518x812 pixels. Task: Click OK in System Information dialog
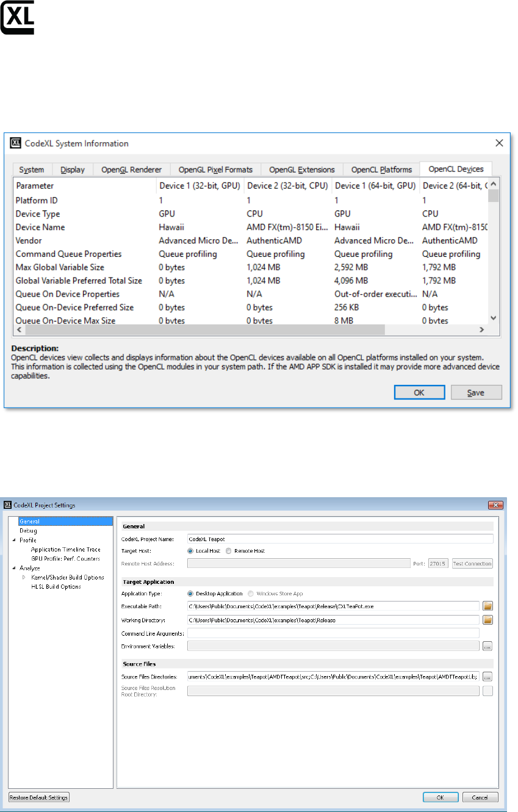(419, 393)
